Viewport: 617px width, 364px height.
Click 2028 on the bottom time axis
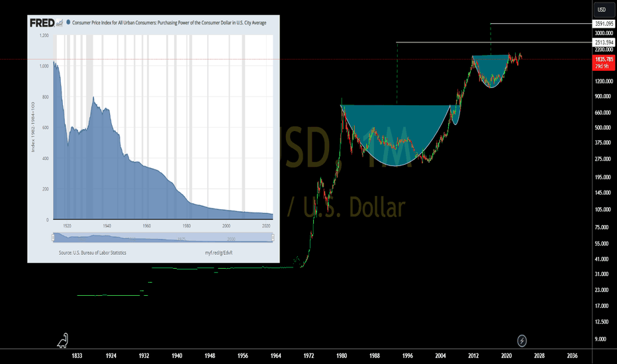(x=539, y=356)
